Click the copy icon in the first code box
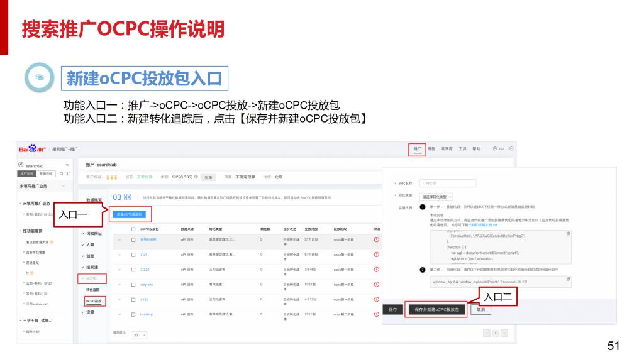The height and width of the screenshot is (362, 644). click(568, 233)
